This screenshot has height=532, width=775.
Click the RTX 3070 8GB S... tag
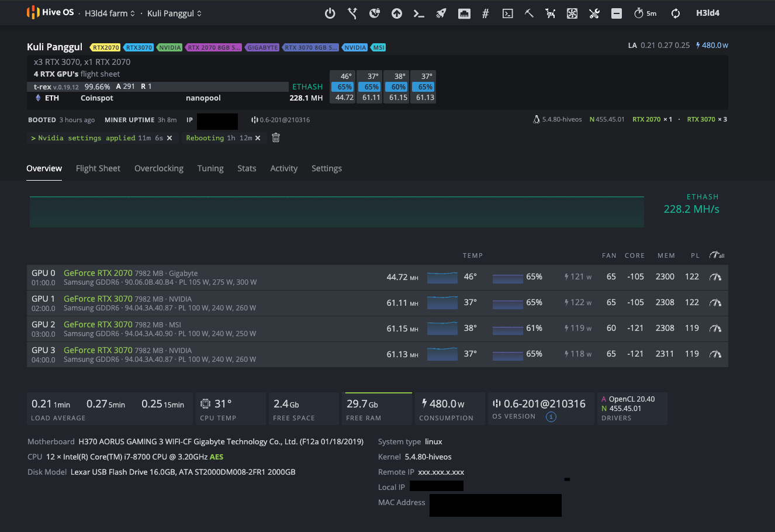click(x=310, y=47)
